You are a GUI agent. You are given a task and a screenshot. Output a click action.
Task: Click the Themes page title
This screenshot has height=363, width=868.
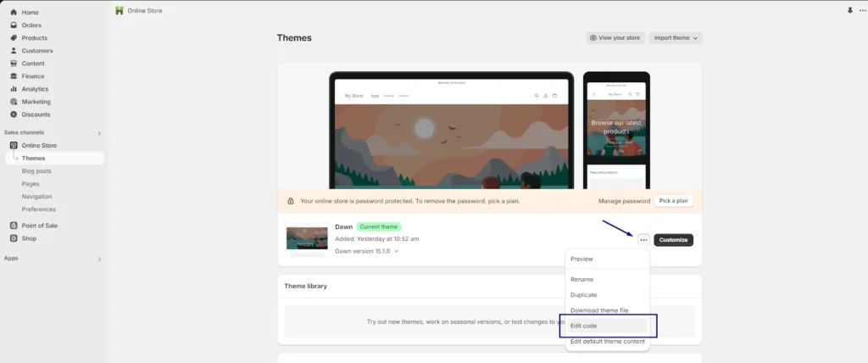pyautogui.click(x=294, y=37)
